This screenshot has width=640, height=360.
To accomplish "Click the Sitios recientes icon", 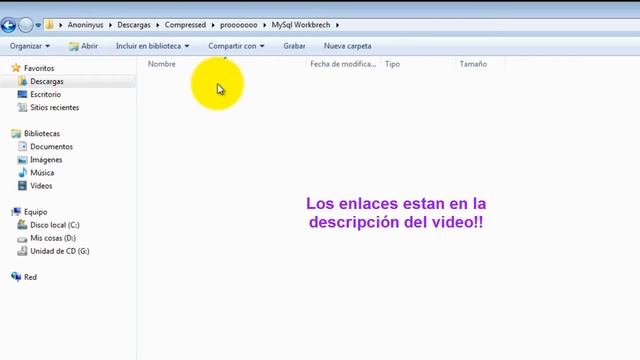I will click(22, 107).
